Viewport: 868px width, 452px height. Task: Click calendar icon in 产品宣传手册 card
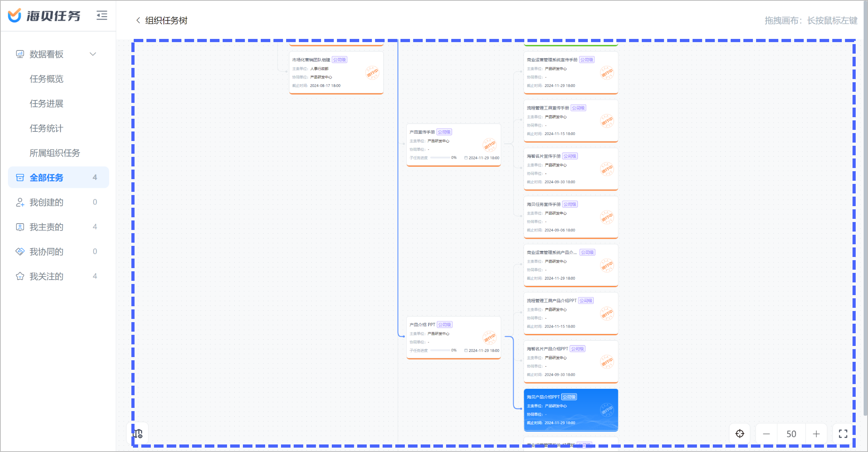coord(466,158)
